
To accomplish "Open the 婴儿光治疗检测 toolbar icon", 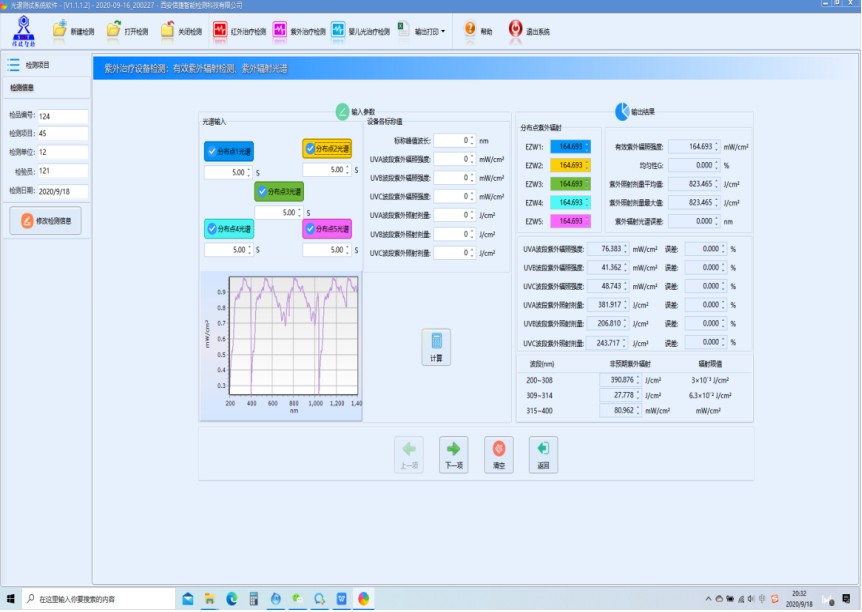I will click(339, 31).
